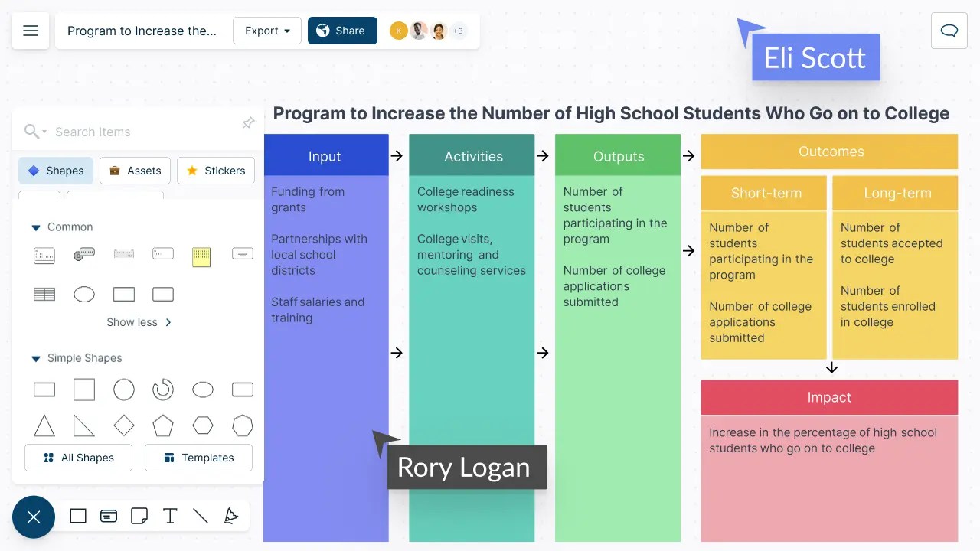980x551 pixels.
Task: Click 'Staff salaries and training' text
Action: [318, 310]
